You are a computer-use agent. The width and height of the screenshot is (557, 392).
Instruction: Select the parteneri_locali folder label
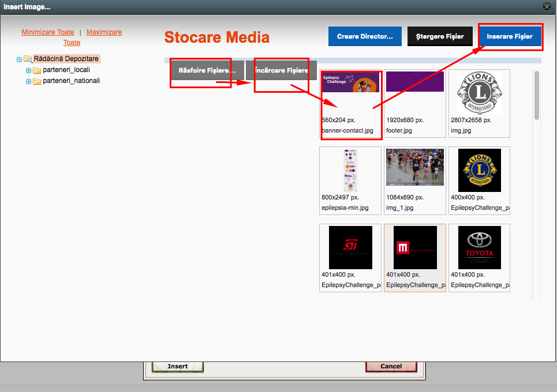(66, 70)
